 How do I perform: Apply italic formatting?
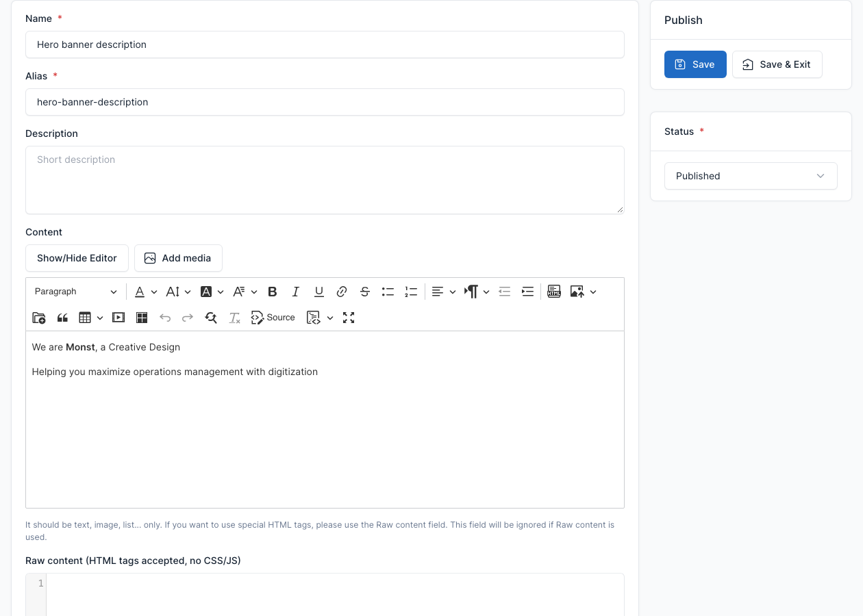(x=296, y=292)
